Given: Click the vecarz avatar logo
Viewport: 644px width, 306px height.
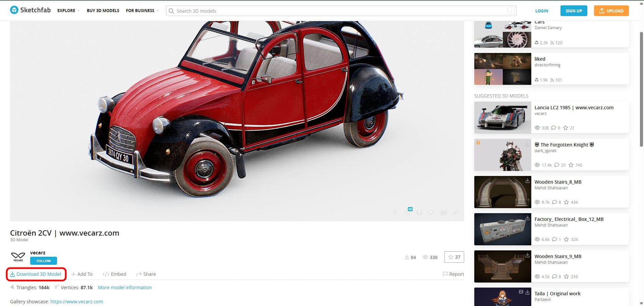Looking at the screenshot, I should click(18, 257).
